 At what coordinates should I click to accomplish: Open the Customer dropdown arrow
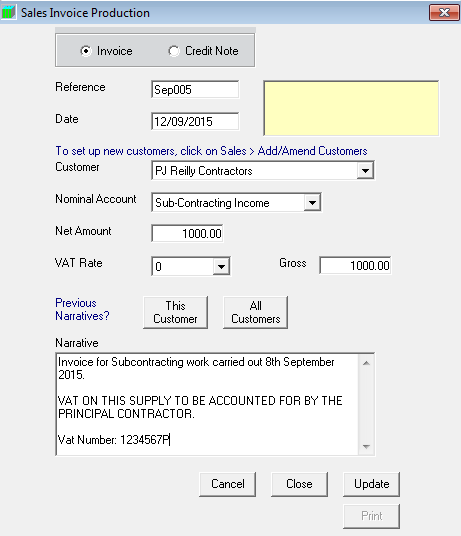pyautogui.click(x=365, y=170)
